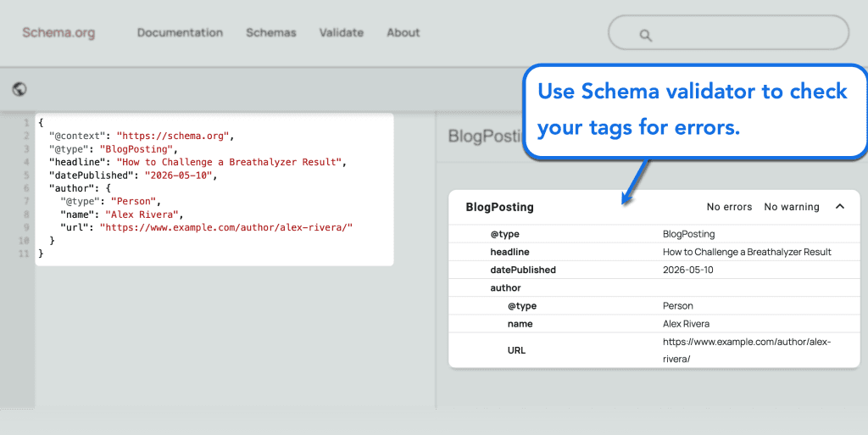Click the No errors label
The height and width of the screenshot is (435, 868).
[729, 207]
